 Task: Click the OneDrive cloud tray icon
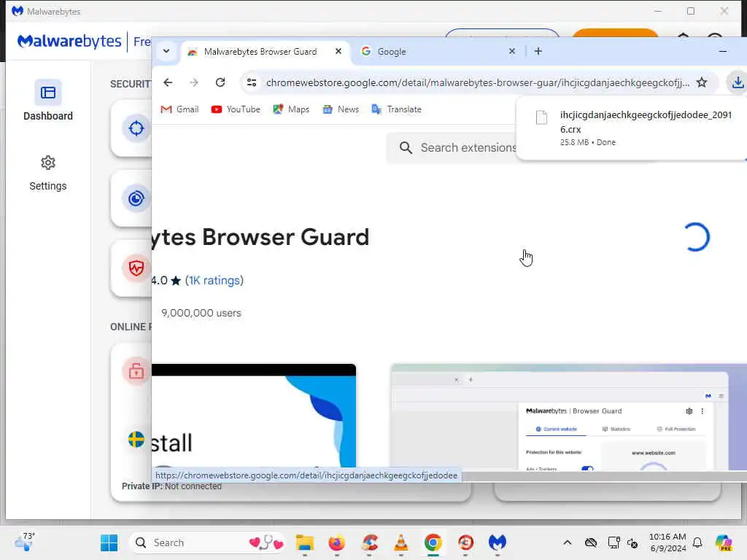(x=591, y=542)
